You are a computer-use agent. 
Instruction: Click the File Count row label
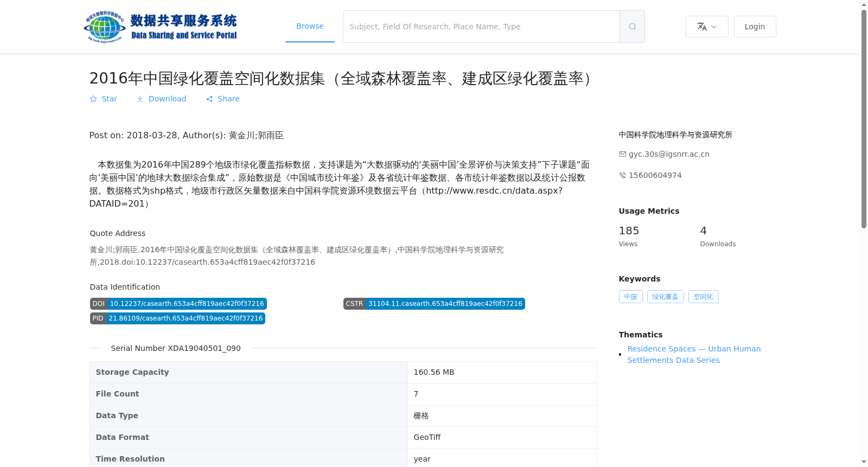pyautogui.click(x=117, y=394)
